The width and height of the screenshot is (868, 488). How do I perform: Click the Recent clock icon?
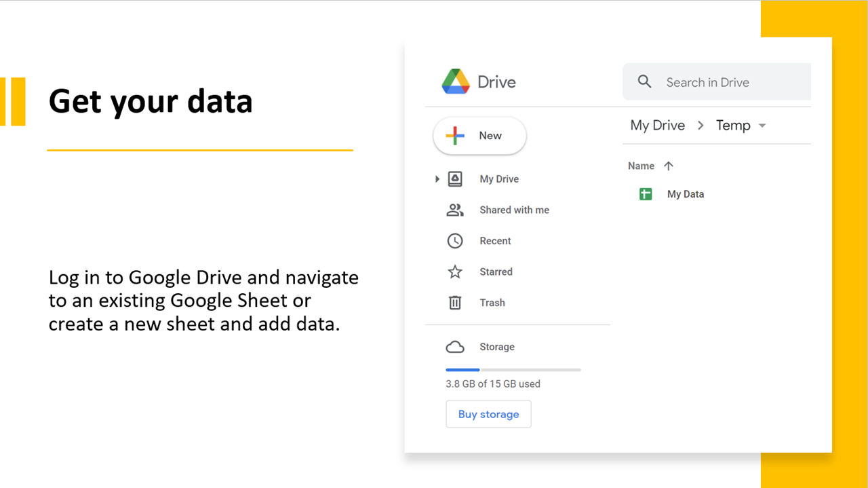[x=455, y=241]
